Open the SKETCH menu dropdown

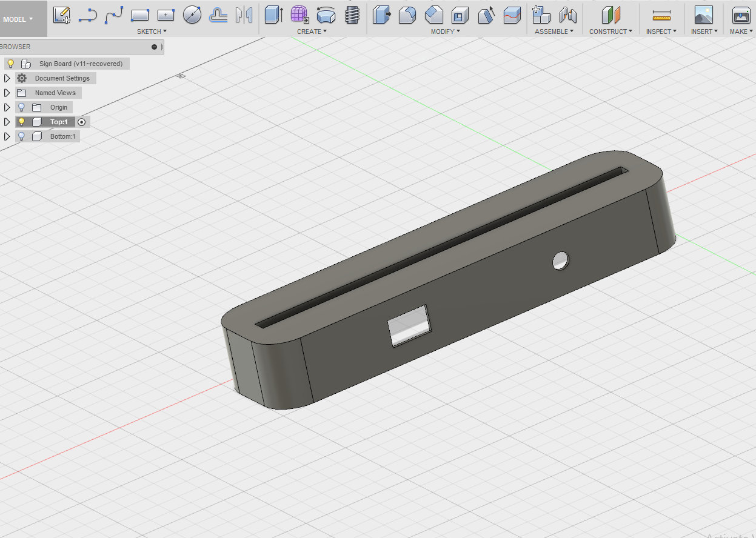pos(152,32)
